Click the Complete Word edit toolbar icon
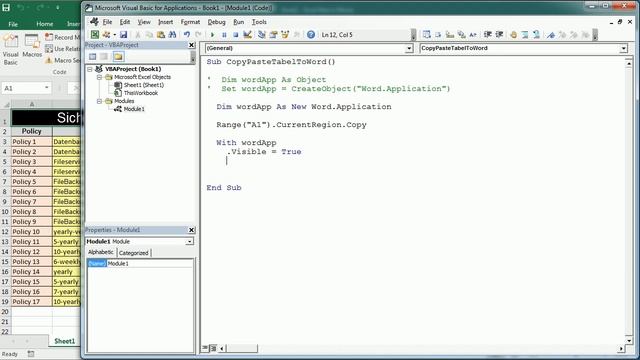Image resolution: width=640 pixels, height=360 pixels. (x=473, y=35)
